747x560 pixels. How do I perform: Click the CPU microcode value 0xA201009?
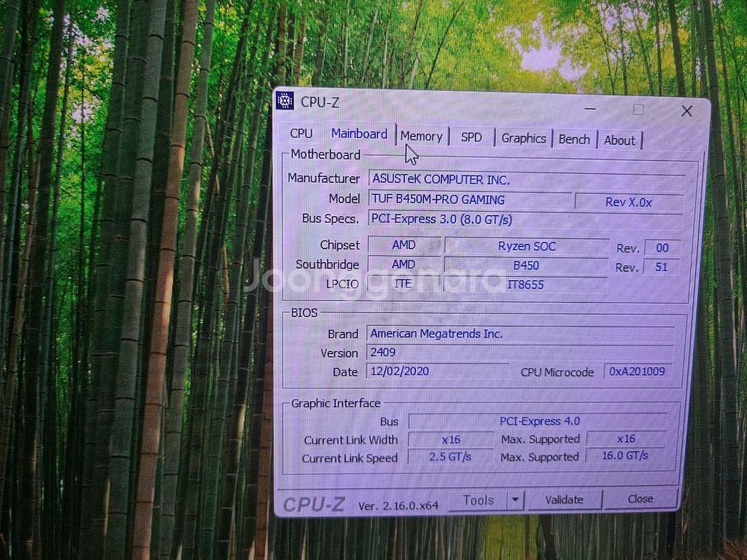pos(637,371)
